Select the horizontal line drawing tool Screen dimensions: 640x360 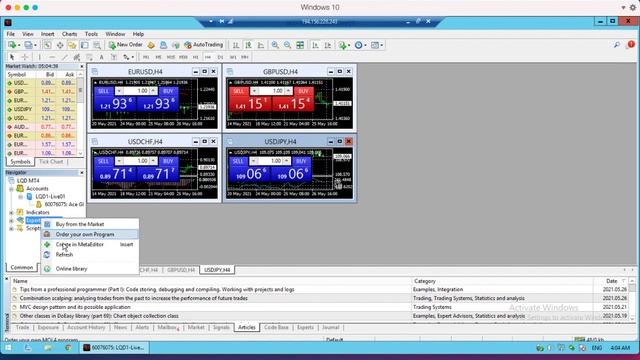point(52,57)
